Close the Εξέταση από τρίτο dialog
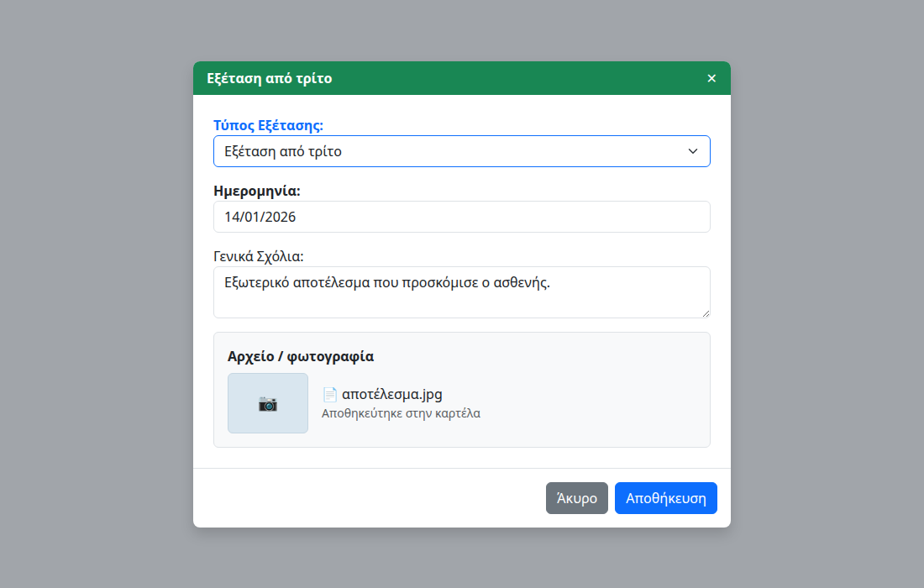 711,78
